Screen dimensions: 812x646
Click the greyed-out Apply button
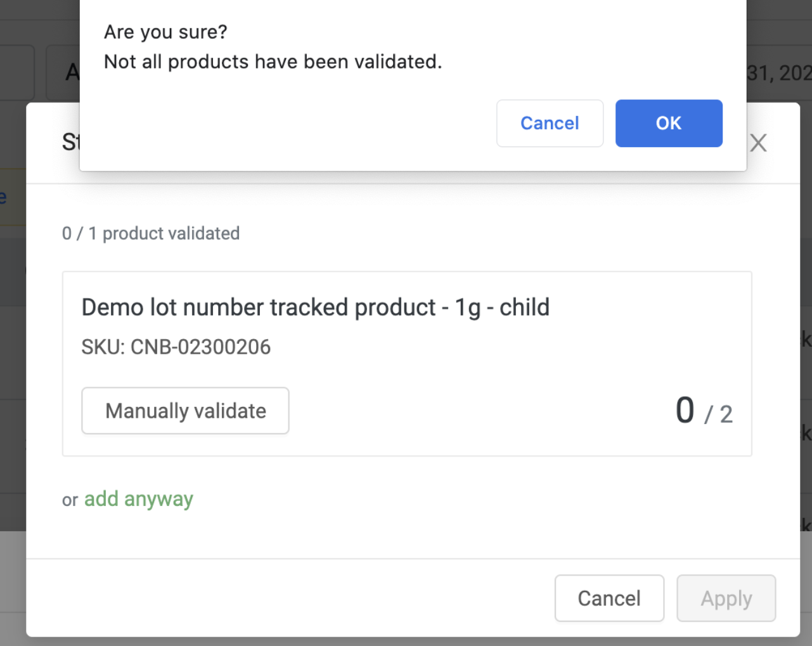point(726,598)
